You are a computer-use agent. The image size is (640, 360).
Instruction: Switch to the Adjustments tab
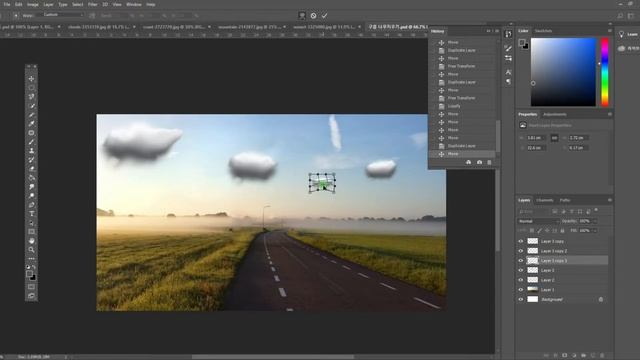pyautogui.click(x=555, y=114)
